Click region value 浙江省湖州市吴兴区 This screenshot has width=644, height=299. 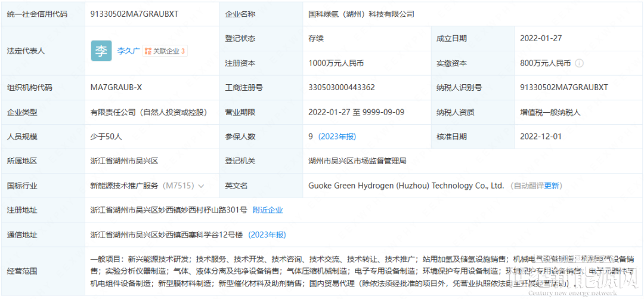coord(125,161)
